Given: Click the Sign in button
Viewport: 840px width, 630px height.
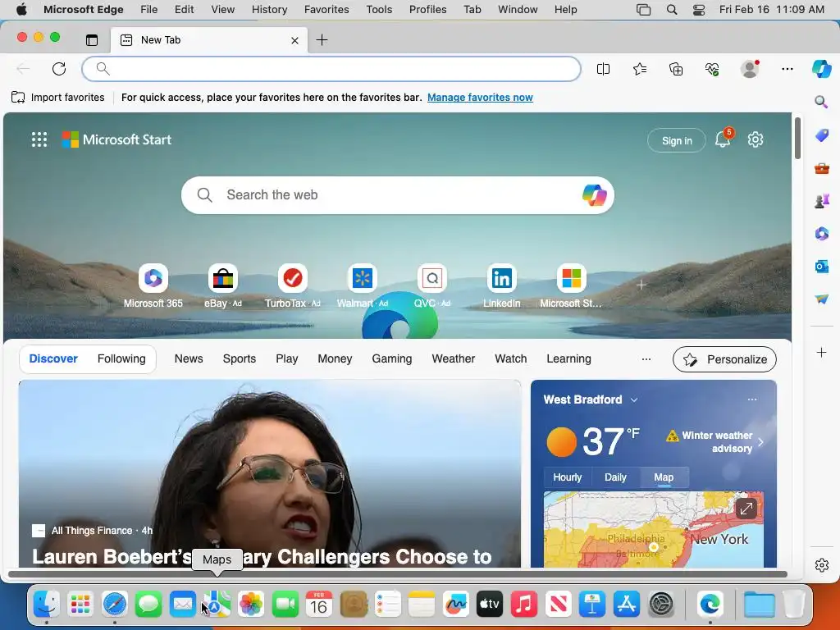Looking at the screenshot, I should pos(677,140).
